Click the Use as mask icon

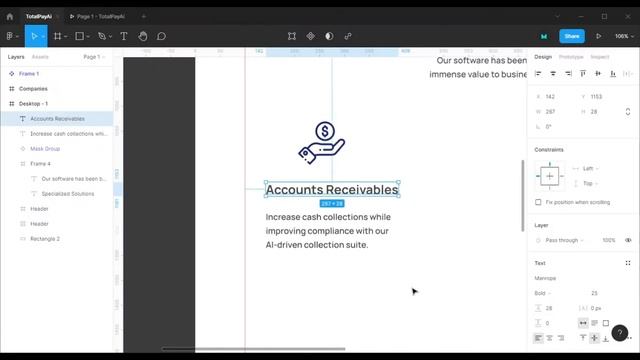[329, 36]
